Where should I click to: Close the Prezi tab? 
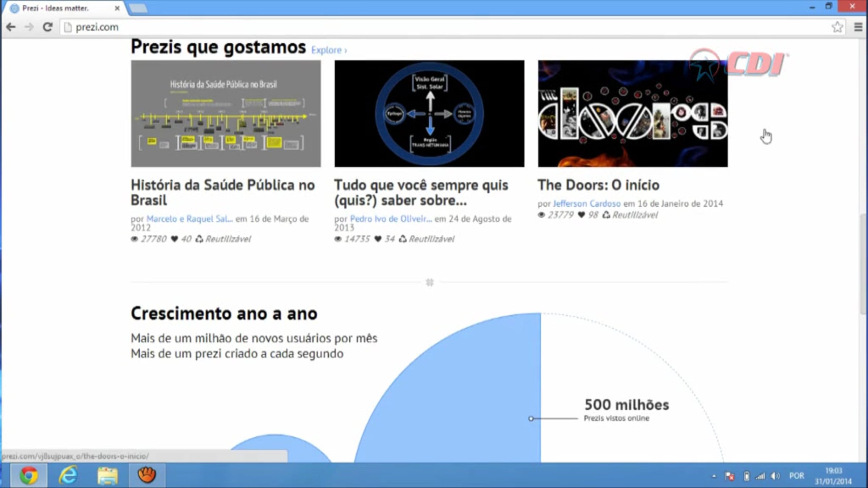click(x=117, y=8)
